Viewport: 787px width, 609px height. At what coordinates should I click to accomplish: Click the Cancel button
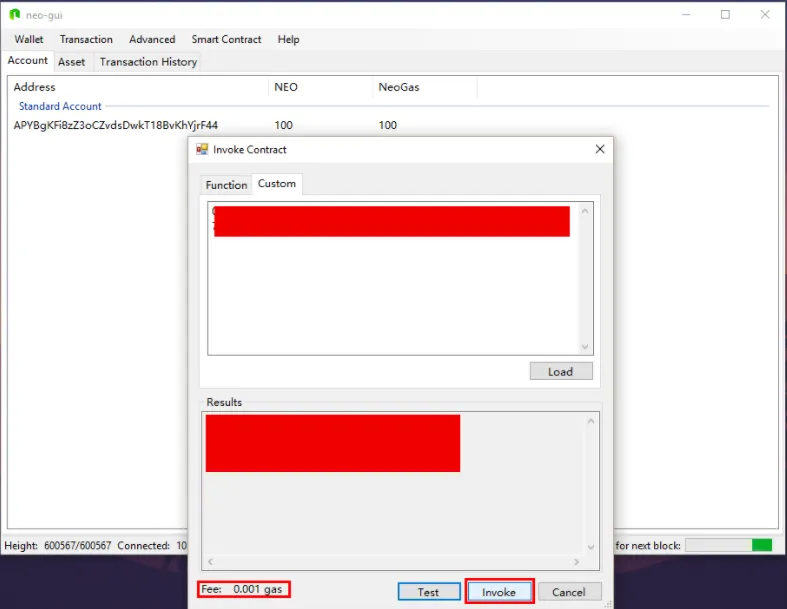click(569, 592)
